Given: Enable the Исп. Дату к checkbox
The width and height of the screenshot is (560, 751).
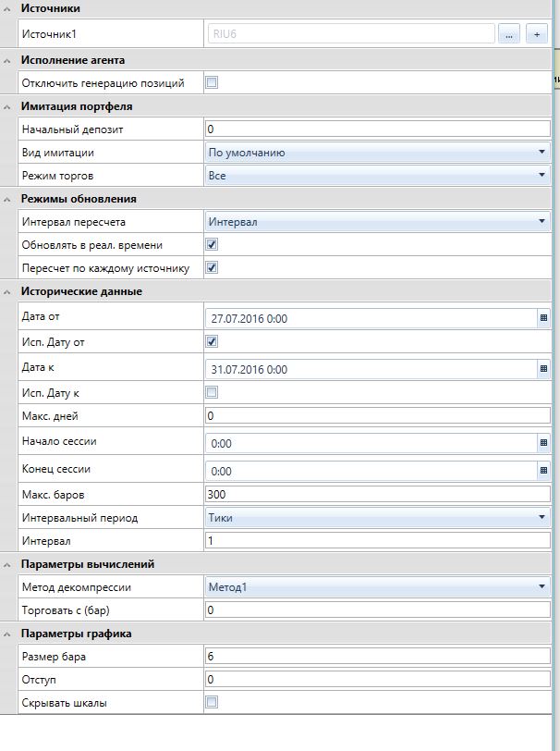Looking at the screenshot, I should click(212, 393).
